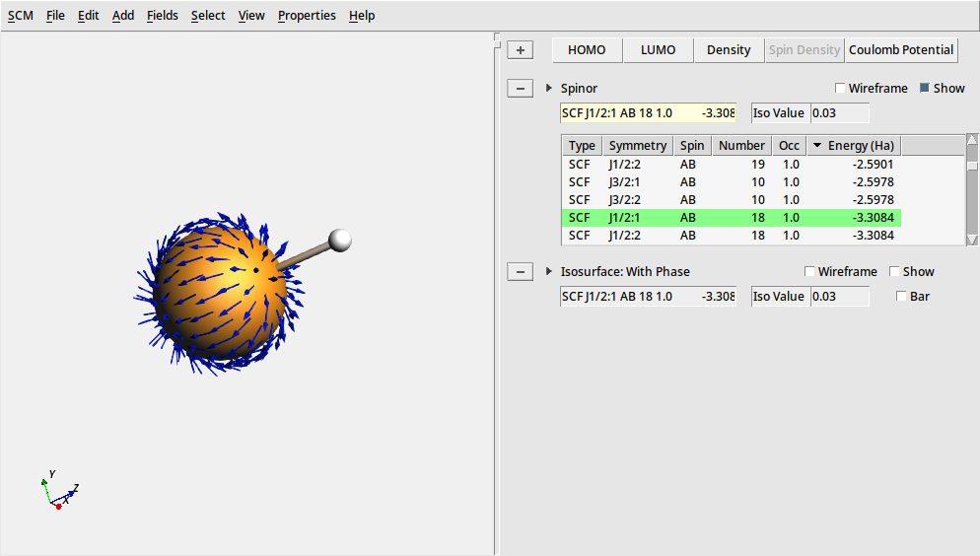Click the white hydrogen atom sphere
The width and height of the screenshot is (980, 556).
tap(340, 240)
